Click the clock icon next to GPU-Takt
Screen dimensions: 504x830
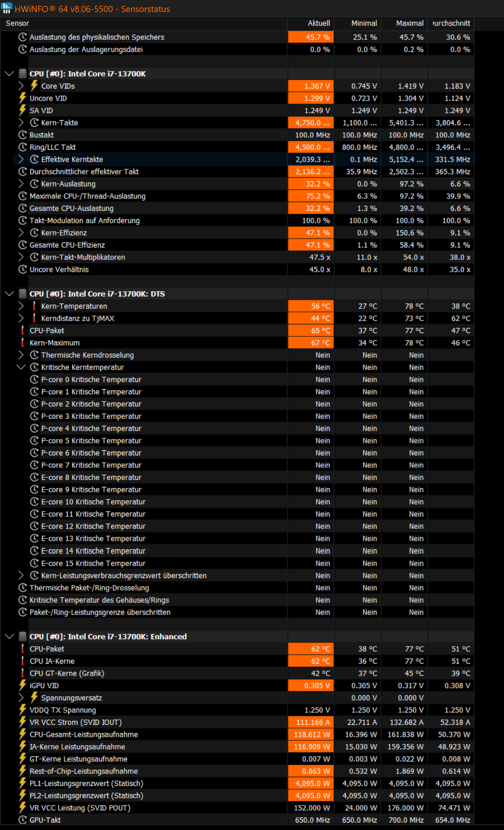(23, 820)
